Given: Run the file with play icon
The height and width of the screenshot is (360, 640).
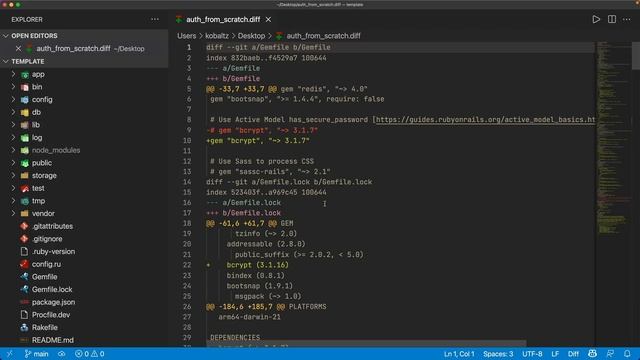Looking at the screenshot, I should [596, 19].
